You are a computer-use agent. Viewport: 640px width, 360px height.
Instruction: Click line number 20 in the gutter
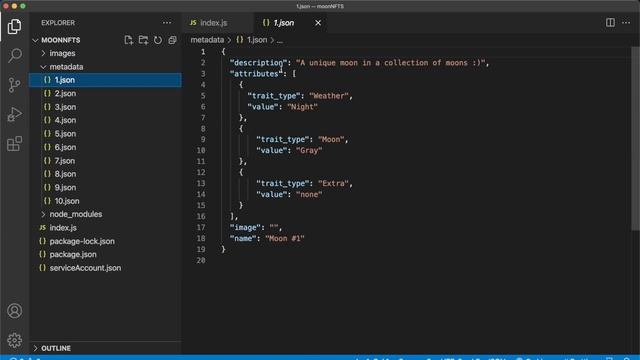(201, 260)
